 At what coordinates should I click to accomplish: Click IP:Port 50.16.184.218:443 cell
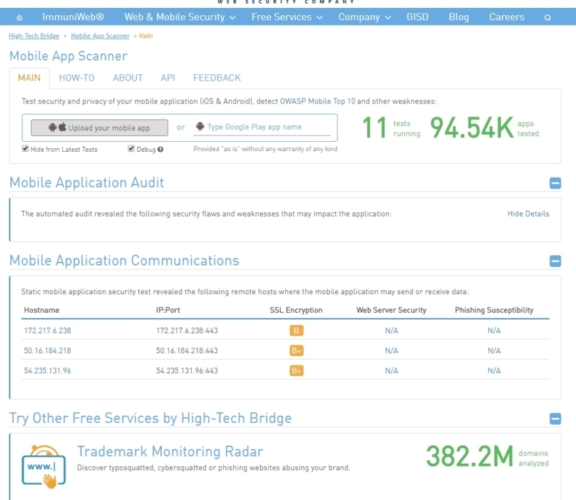coord(187,350)
